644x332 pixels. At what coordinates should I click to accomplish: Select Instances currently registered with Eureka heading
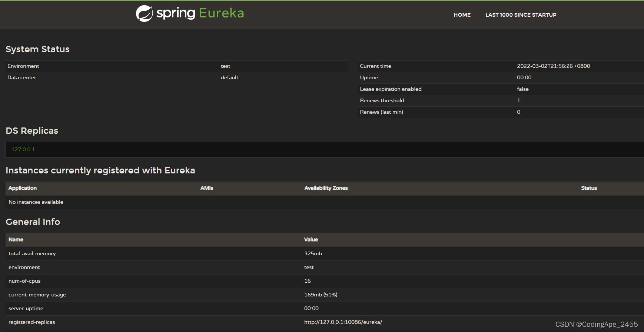[100, 170]
